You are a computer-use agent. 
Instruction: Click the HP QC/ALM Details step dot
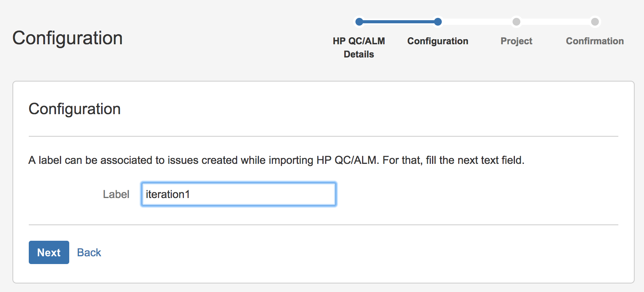point(359,22)
